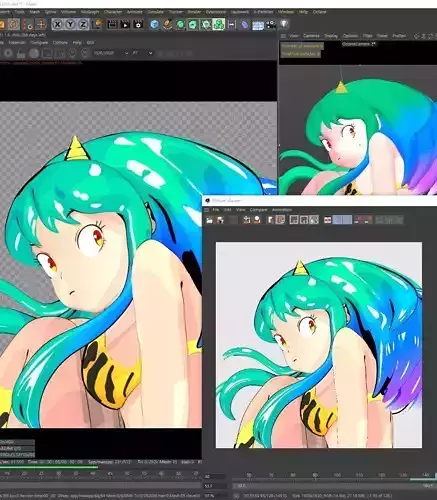Open Filter menu in viewport panel
437x500 pixels.
click(x=368, y=36)
